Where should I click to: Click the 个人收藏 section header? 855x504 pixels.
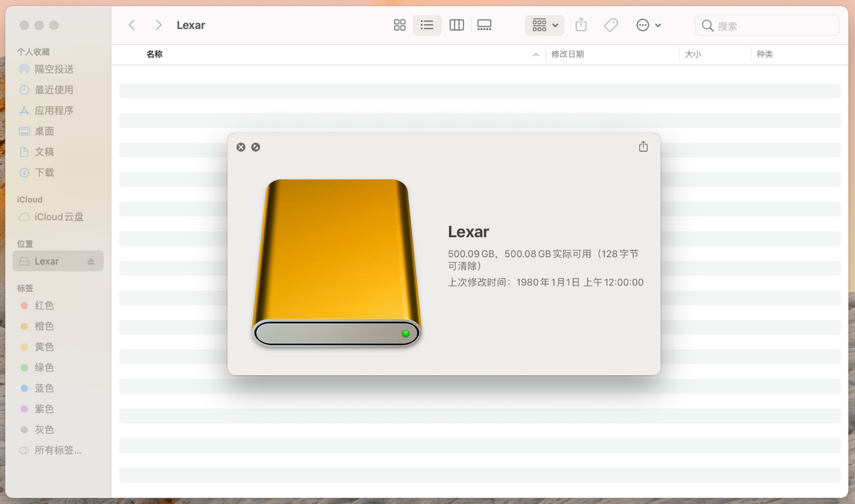coord(33,52)
